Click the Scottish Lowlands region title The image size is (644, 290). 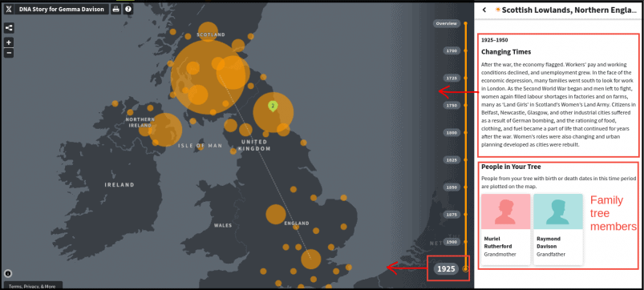pos(570,10)
